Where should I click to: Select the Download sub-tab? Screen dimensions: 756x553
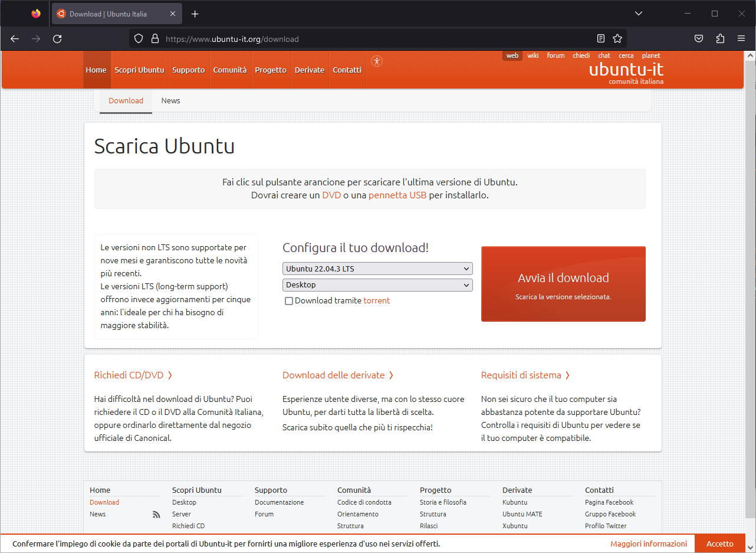click(126, 101)
